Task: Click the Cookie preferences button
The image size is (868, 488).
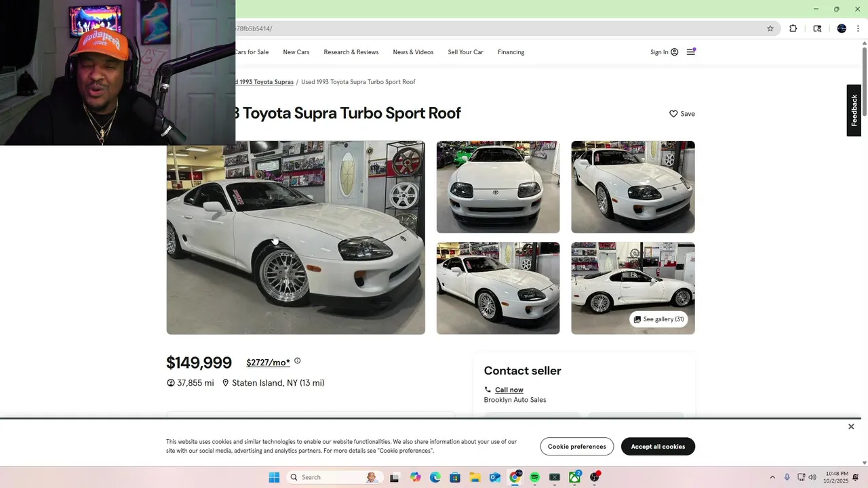Action: pos(577,447)
